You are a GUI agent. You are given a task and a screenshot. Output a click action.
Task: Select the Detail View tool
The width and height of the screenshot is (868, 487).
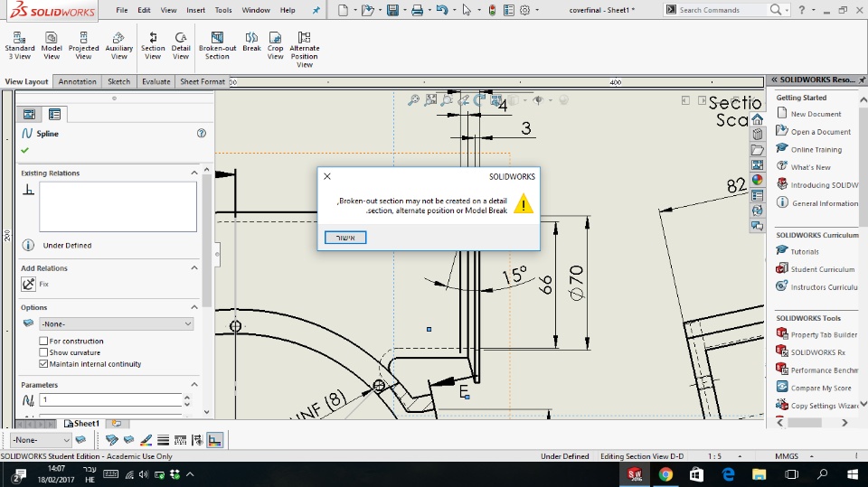tap(181, 45)
